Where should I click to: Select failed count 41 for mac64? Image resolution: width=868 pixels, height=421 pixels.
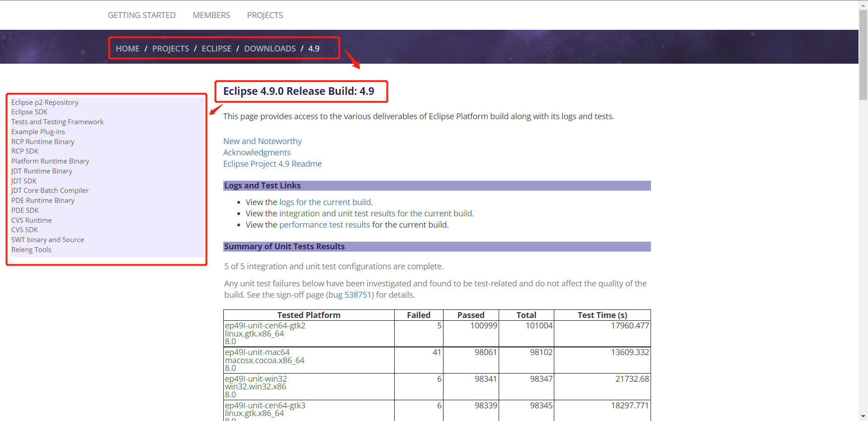pos(437,352)
